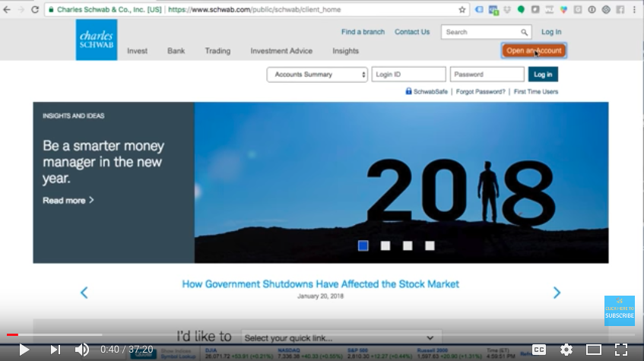Click the blue Log in button

coord(543,74)
